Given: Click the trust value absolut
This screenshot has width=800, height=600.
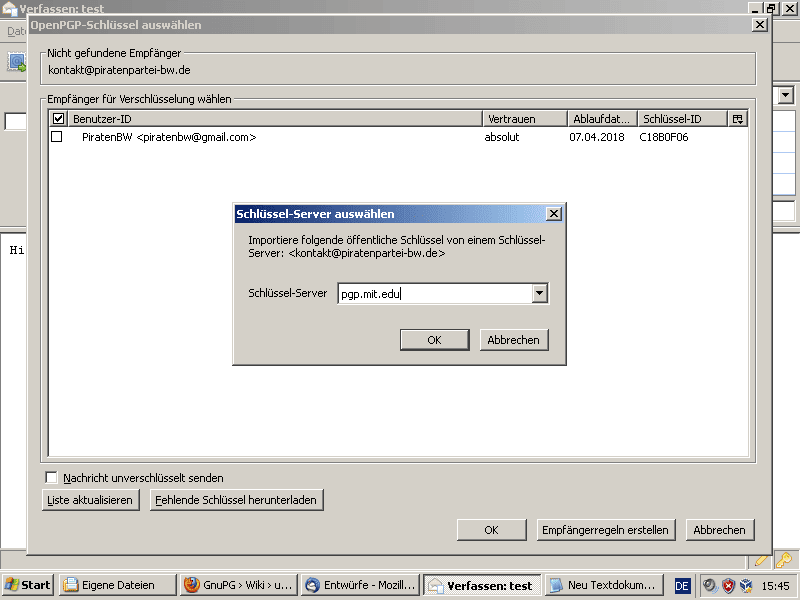Looking at the screenshot, I should click(502, 137).
